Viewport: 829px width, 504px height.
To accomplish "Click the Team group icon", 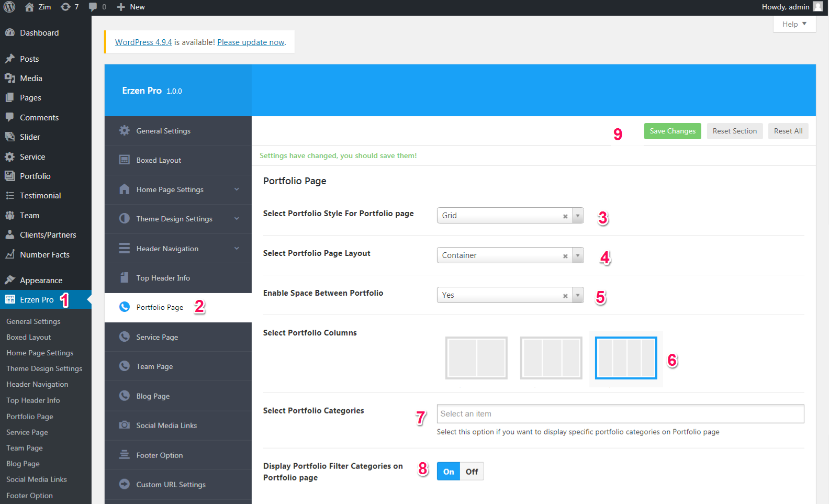I will (9, 215).
